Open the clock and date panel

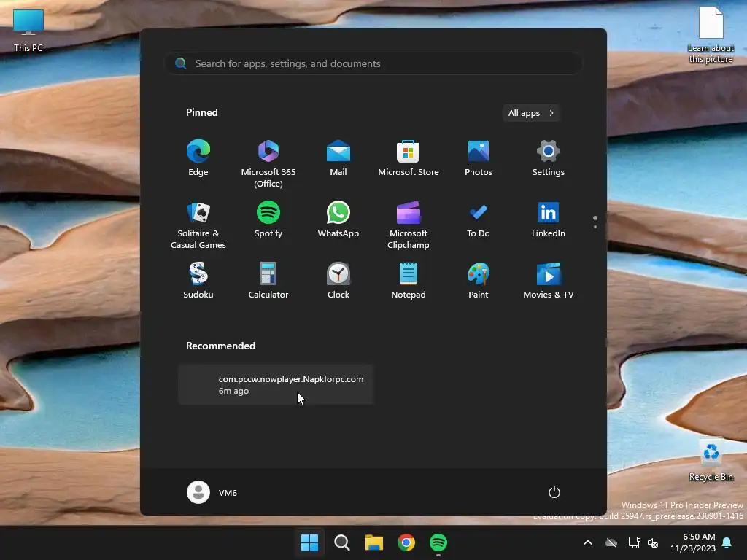coord(693,542)
